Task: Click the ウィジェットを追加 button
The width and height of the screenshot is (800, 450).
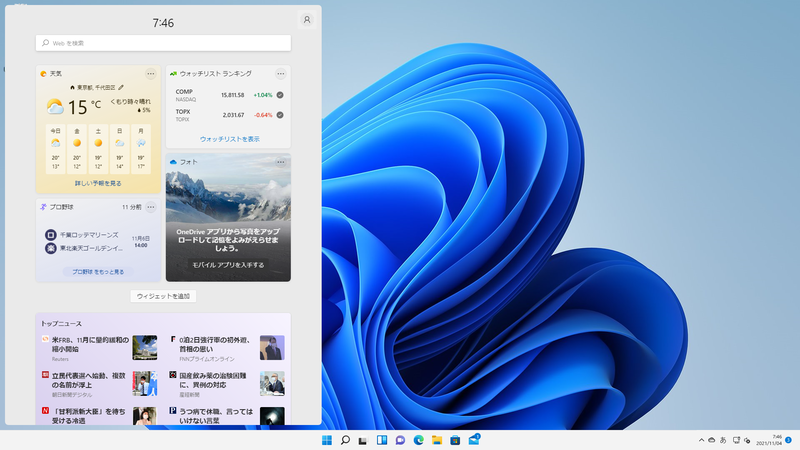Action: coord(163,296)
